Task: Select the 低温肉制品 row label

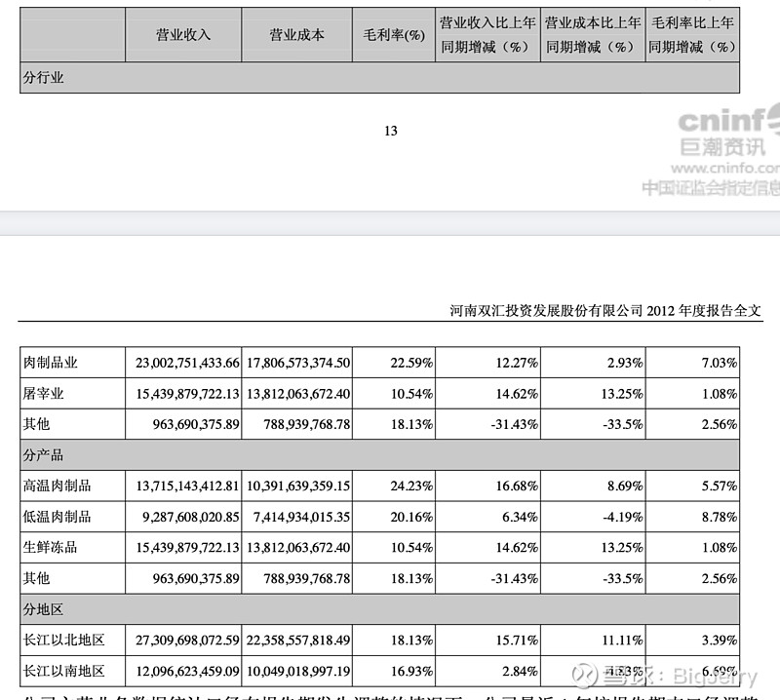Action: (x=57, y=517)
